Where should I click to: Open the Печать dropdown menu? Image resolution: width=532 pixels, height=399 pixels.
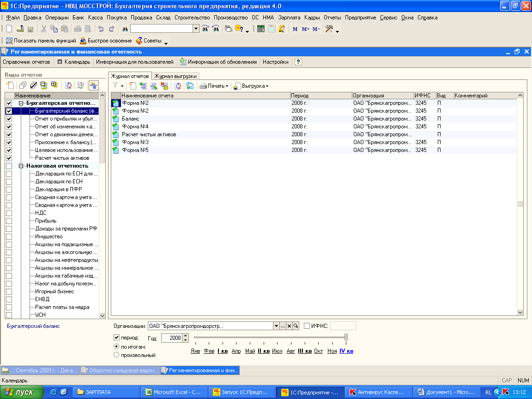(x=214, y=86)
